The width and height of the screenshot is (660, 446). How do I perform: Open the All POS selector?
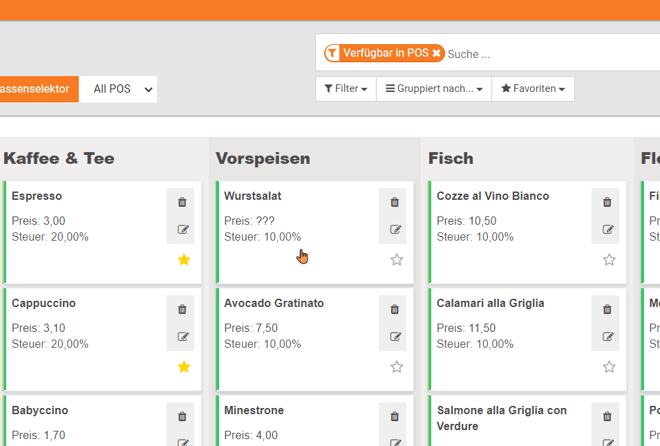(118, 89)
